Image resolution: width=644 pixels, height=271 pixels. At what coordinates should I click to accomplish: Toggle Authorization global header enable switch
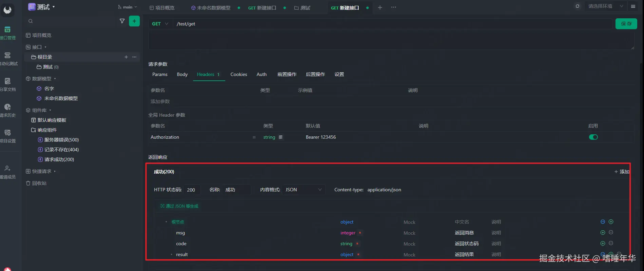tap(593, 137)
